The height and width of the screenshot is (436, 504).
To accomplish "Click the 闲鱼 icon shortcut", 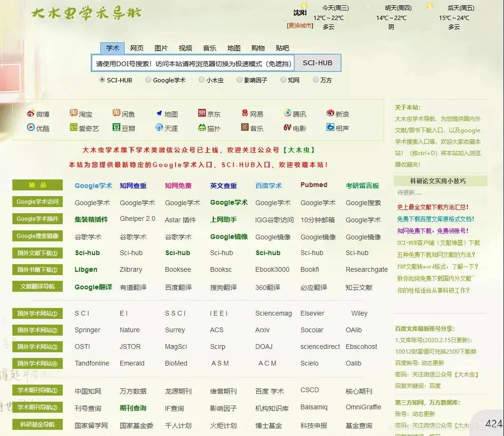I will 116,113.
